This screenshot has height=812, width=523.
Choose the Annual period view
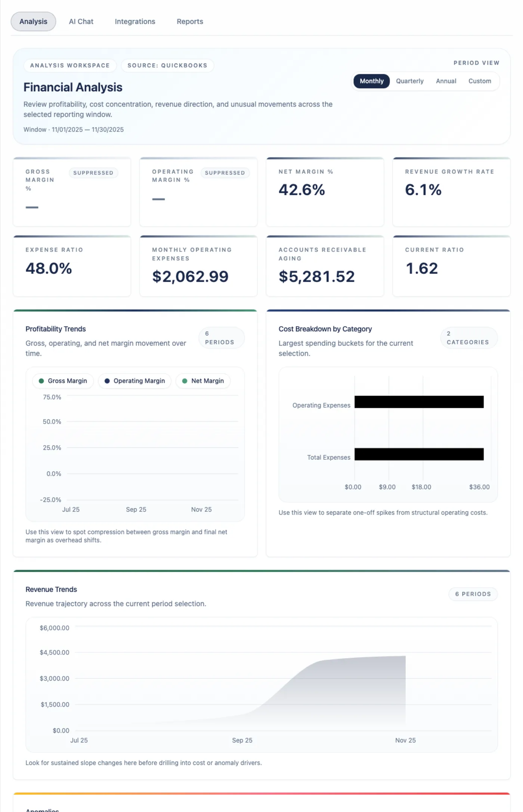point(446,81)
